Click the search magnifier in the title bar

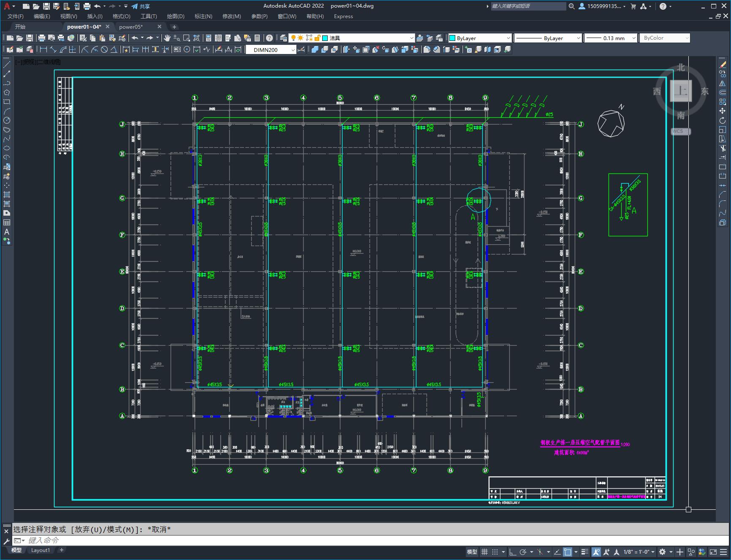[x=571, y=6]
